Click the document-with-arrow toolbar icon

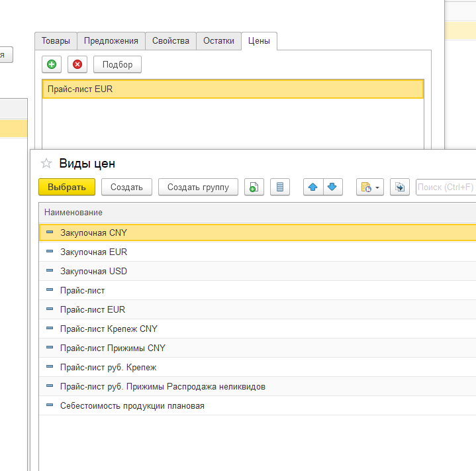point(400,187)
